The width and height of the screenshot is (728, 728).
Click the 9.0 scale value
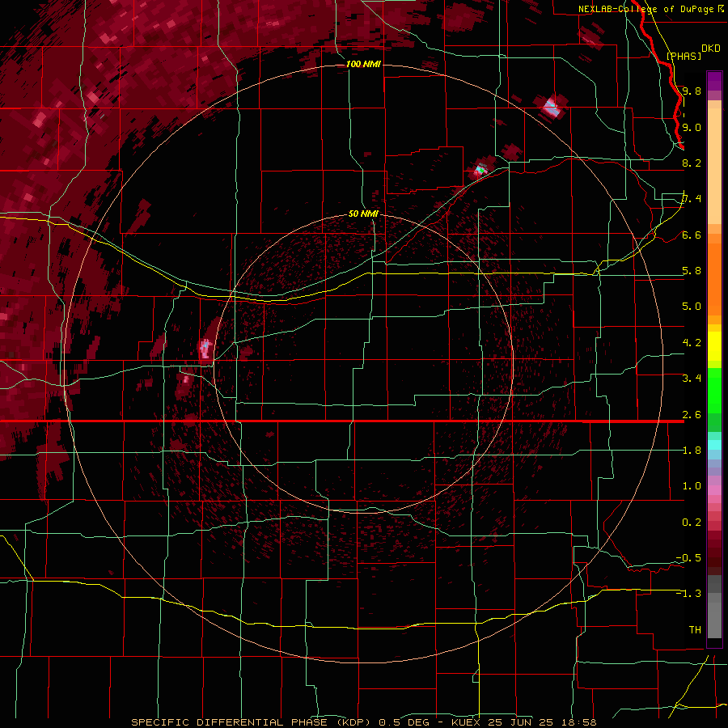692,127
